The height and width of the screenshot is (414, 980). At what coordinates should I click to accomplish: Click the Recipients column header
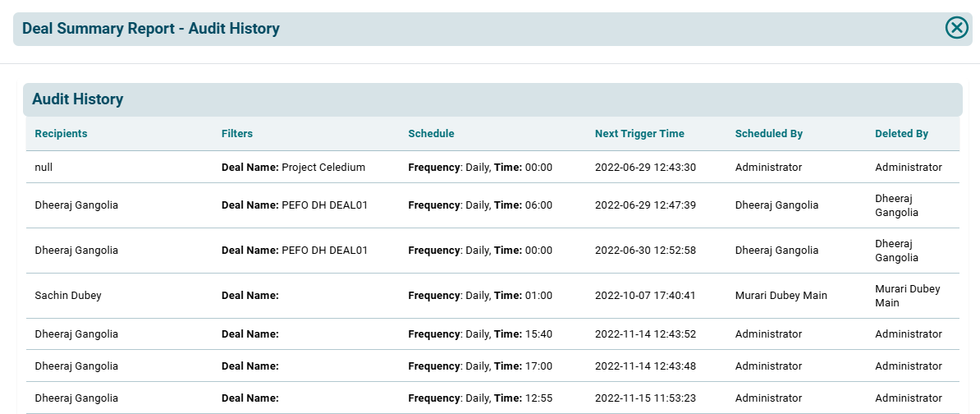click(61, 133)
